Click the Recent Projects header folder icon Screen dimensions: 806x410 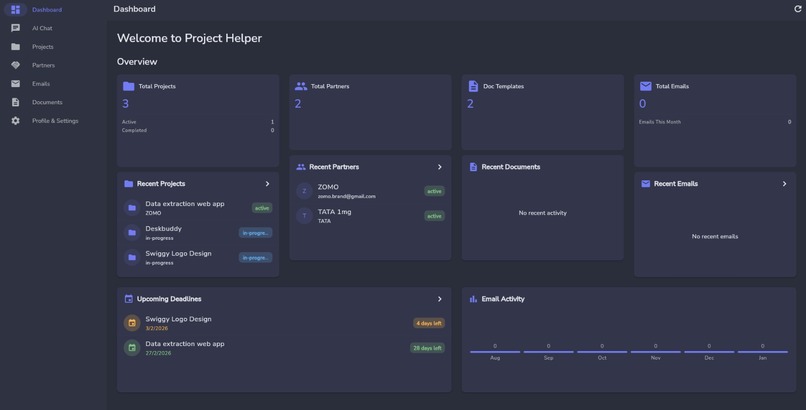[x=129, y=184]
